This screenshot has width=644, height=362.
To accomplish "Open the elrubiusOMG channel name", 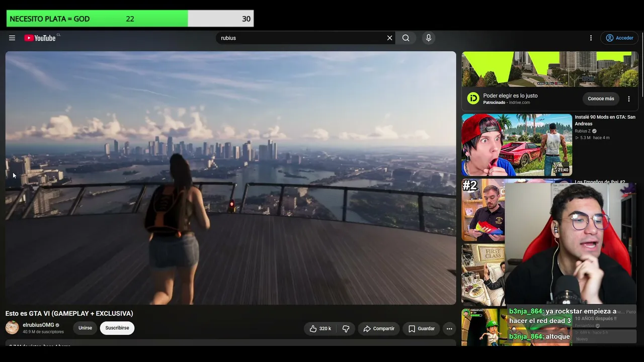I will click(38, 325).
